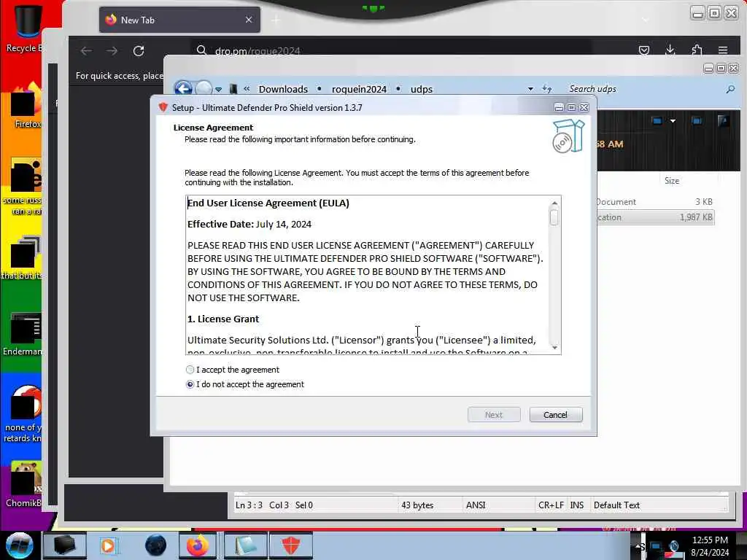
Task: Click the Firefox URL bar dro.pm address
Action: tap(258, 51)
